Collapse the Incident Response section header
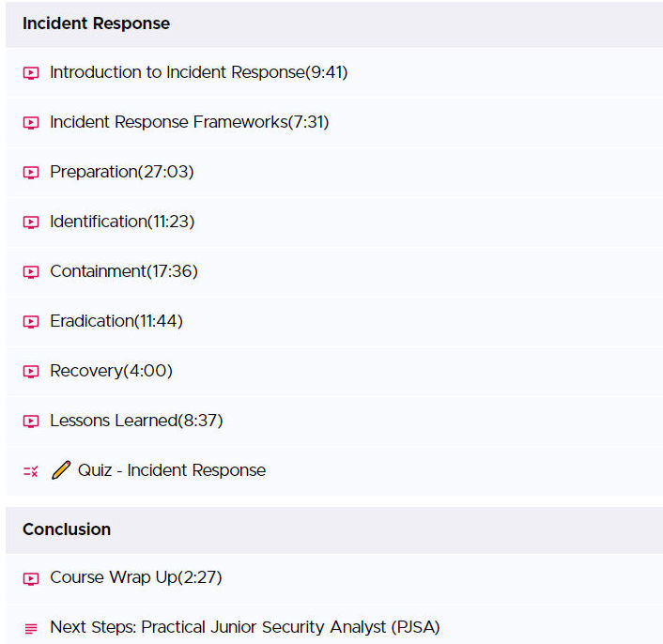 point(334,23)
